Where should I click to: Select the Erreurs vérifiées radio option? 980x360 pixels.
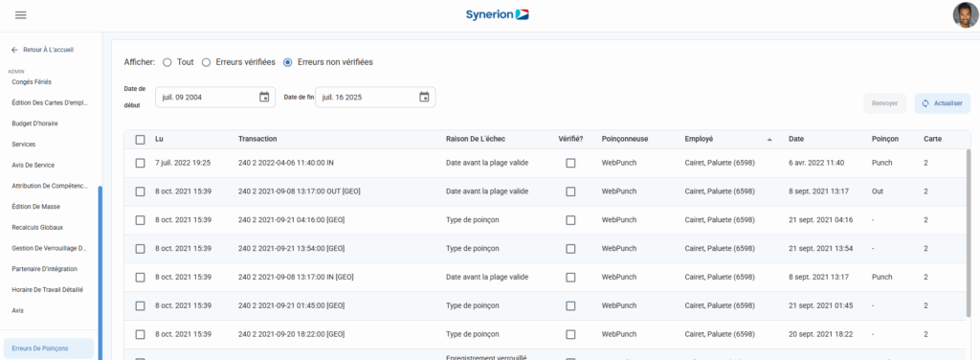(206, 62)
